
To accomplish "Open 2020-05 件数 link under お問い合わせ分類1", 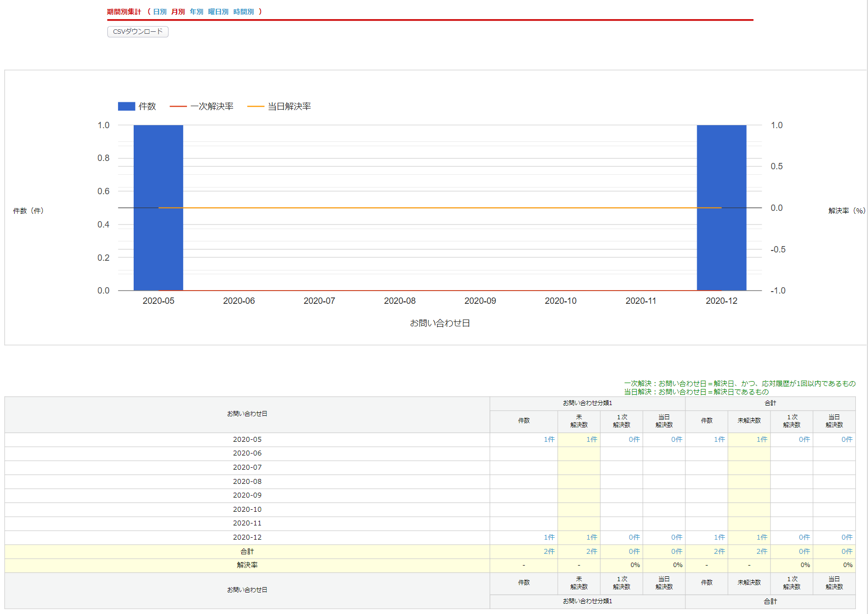I will click(549, 439).
